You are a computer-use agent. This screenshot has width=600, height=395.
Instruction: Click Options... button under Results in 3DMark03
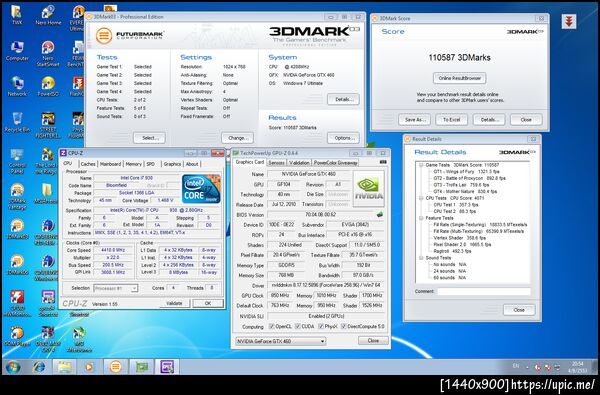[343, 138]
